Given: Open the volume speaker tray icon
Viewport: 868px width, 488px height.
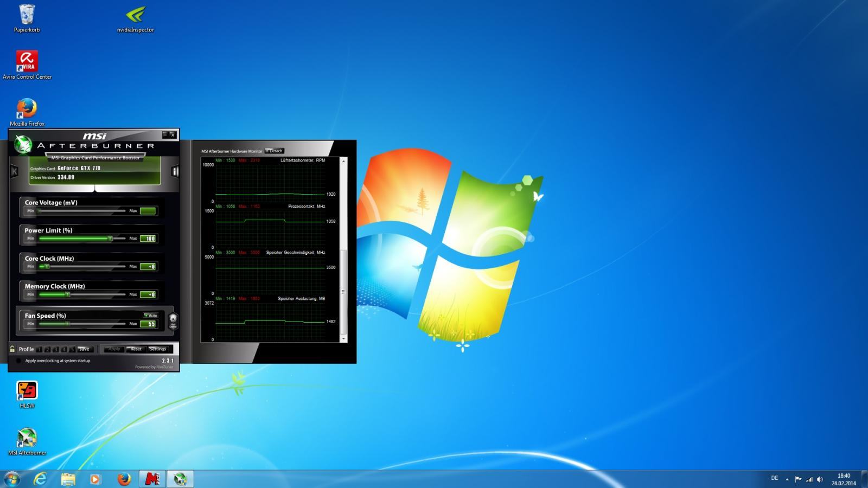Looking at the screenshot, I should pos(820,479).
